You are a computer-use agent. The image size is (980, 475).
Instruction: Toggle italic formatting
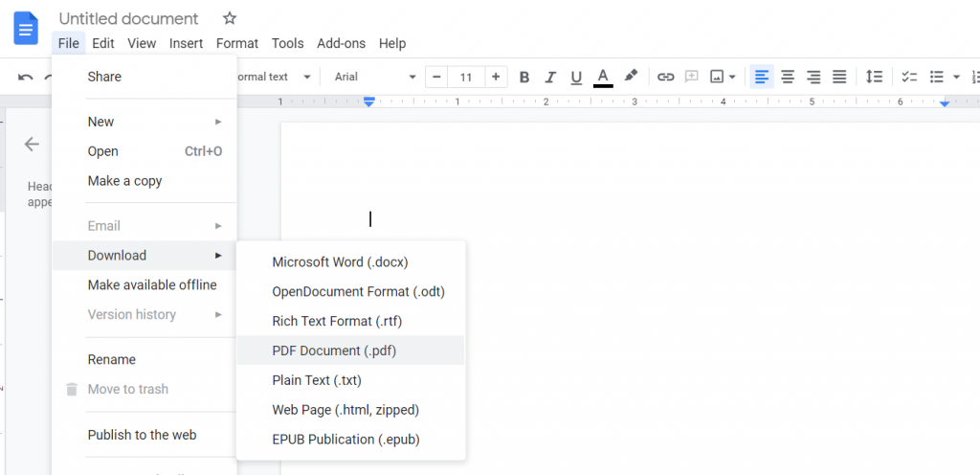(x=549, y=77)
